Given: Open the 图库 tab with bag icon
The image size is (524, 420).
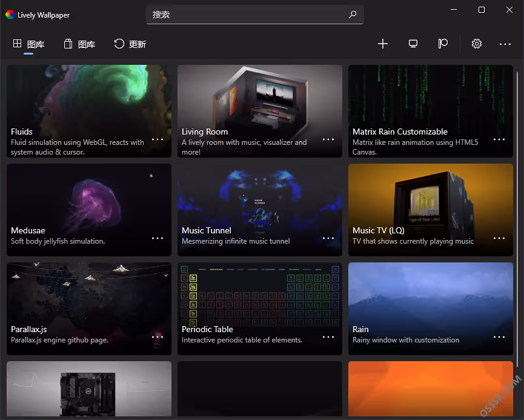Looking at the screenshot, I should (79, 44).
